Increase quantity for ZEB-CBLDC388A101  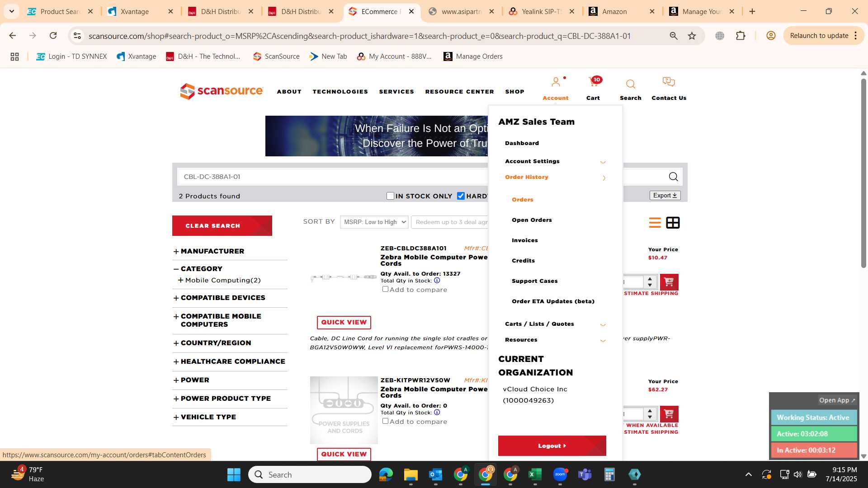point(650,279)
